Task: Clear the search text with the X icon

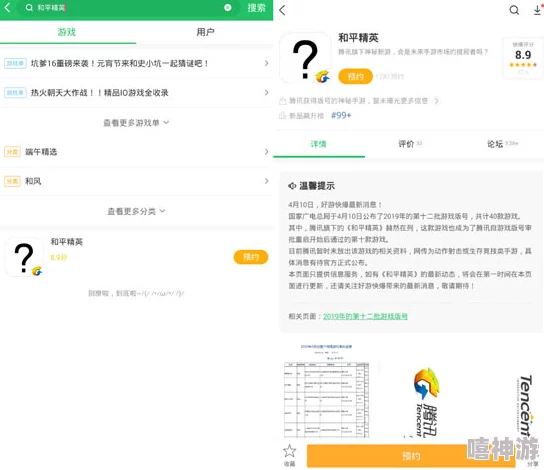Action: (x=228, y=8)
